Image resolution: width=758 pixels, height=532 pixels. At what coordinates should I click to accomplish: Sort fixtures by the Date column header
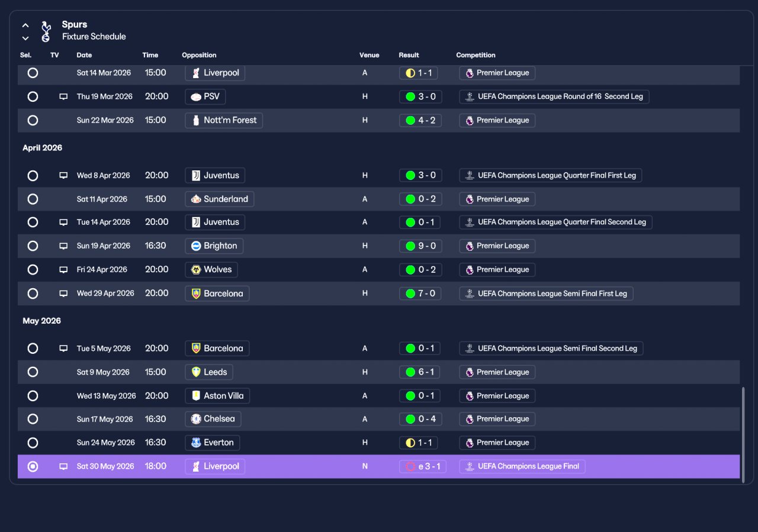(x=84, y=55)
